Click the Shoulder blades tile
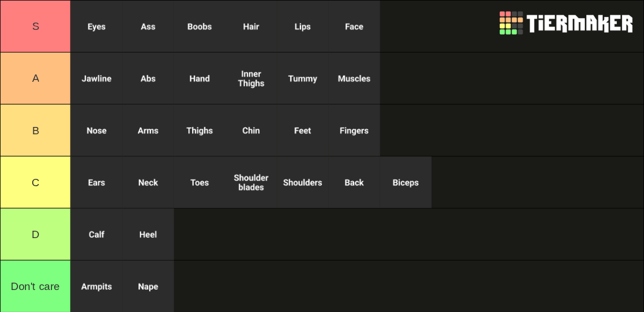The height and width of the screenshot is (312, 644). tap(251, 182)
